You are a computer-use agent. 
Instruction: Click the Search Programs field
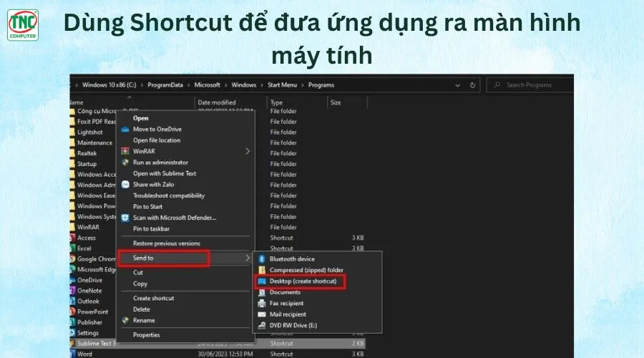[530, 85]
